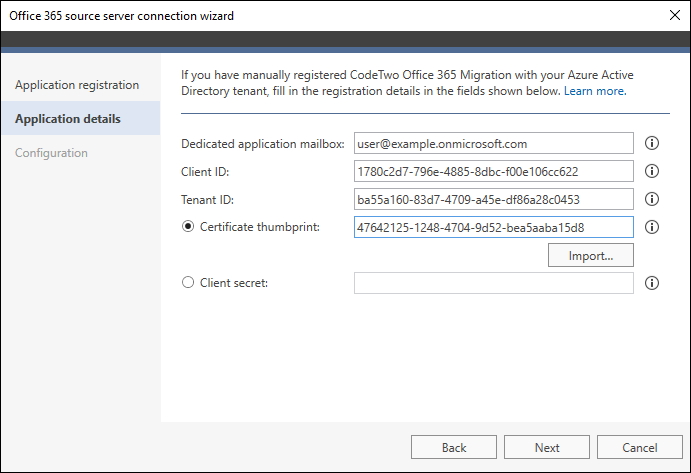Select the Certificate thumbprint radio button

point(188,227)
